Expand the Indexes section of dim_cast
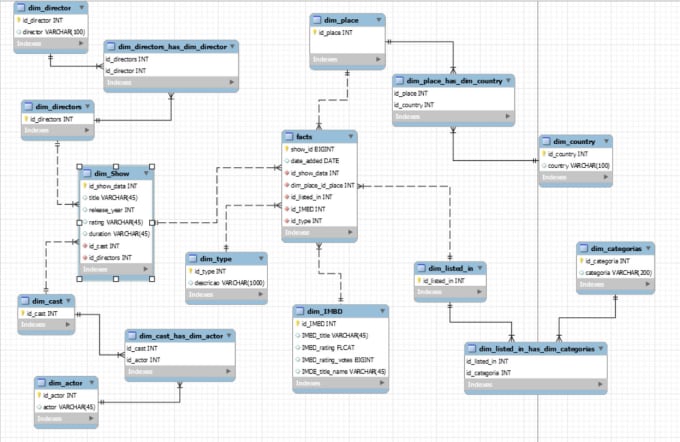This screenshot has width=680, height=442. [68, 325]
